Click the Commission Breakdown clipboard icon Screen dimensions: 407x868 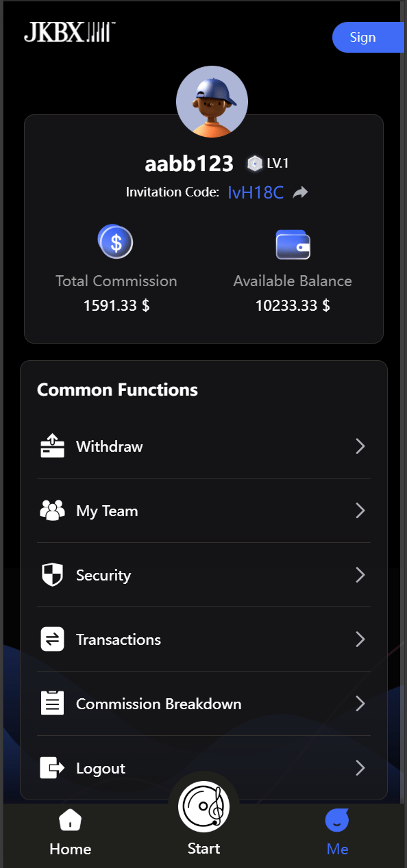[x=52, y=704]
